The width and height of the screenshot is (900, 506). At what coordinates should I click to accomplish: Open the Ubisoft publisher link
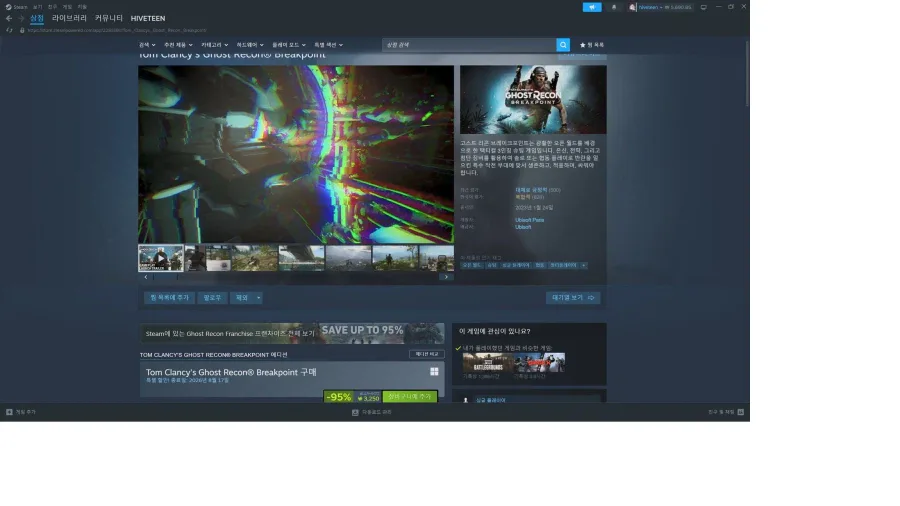coord(523,227)
